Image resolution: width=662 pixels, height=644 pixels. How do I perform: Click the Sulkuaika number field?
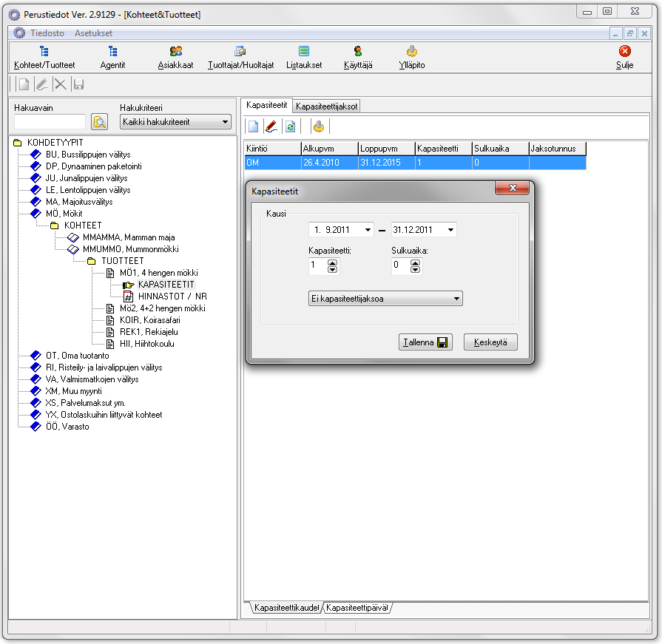point(401,266)
